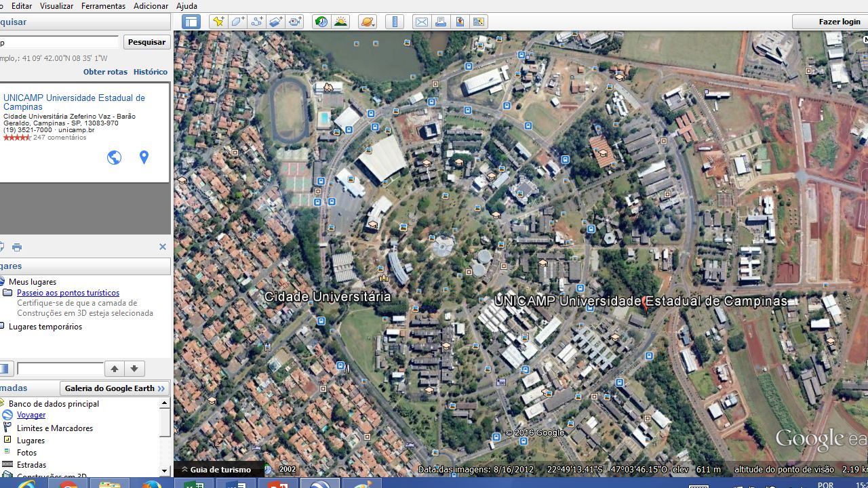Add a path using toolbar icon
Screen dimensions: 868x488
[256, 22]
